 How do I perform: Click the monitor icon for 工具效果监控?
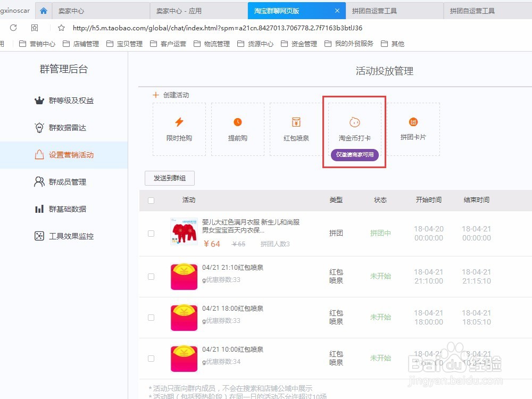(x=39, y=236)
